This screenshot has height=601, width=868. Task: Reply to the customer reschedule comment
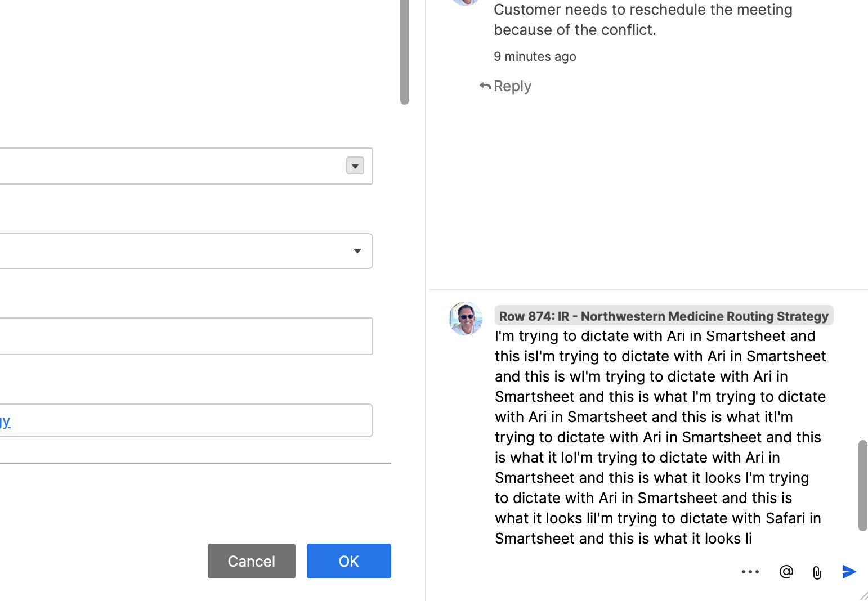coord(505,86)
